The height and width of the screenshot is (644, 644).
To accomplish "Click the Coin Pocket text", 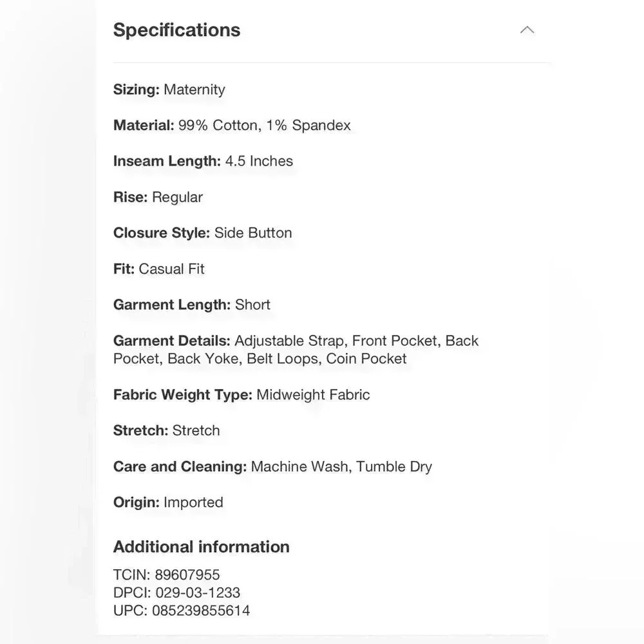I will (366, 359).
